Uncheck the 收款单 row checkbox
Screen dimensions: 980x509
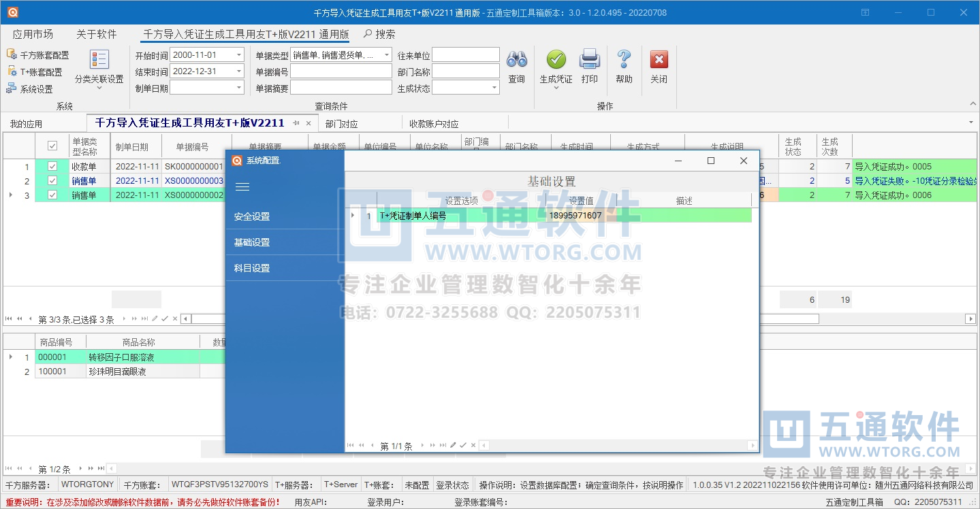(52, 167)
